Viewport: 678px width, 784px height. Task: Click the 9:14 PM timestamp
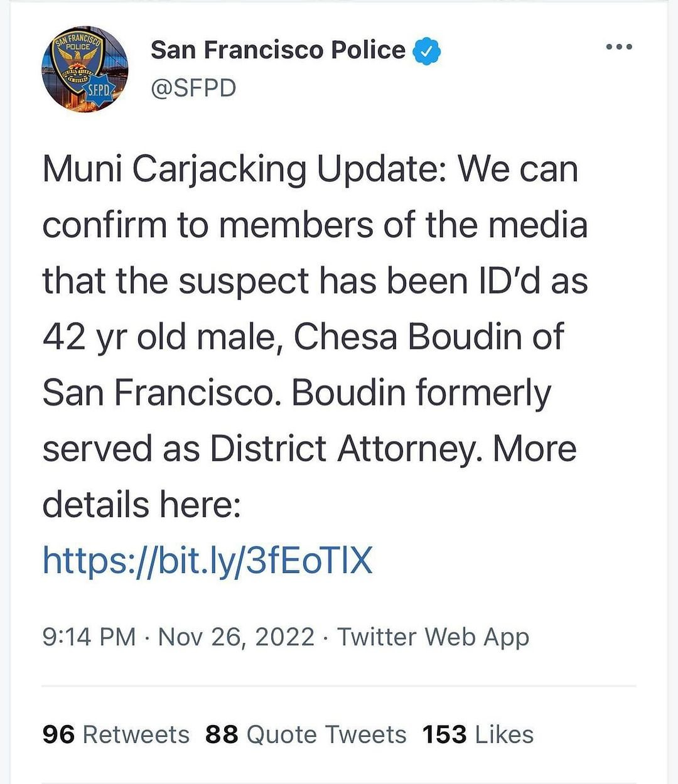click(x=89, y=636)
